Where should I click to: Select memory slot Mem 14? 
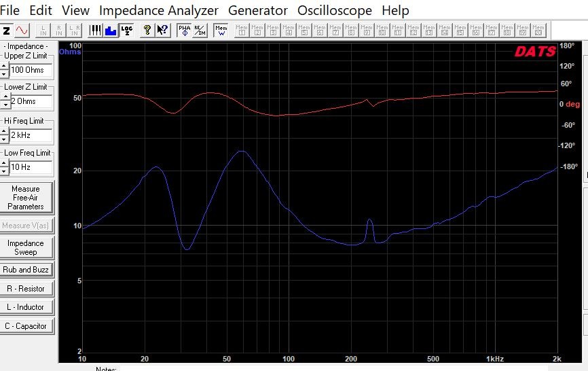pos(445,31)
